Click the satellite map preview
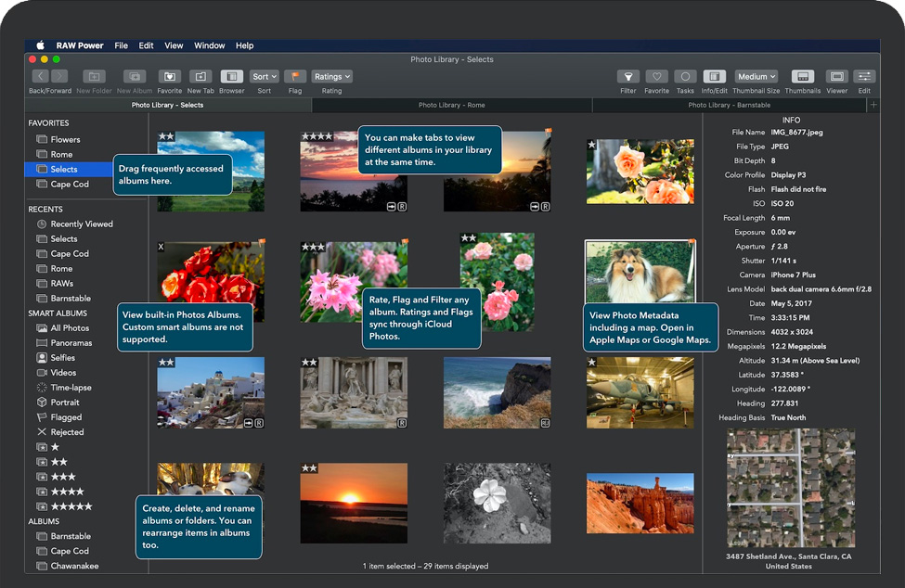Viewport: 905px width, 588px height. click(789, 488)
